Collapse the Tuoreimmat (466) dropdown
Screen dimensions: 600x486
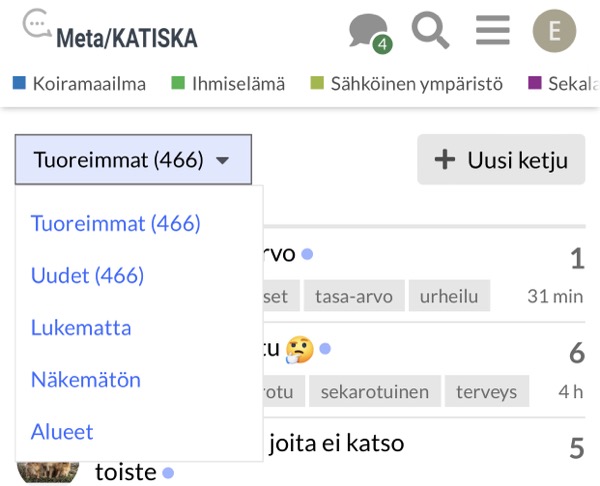click(x=133, y=160)
